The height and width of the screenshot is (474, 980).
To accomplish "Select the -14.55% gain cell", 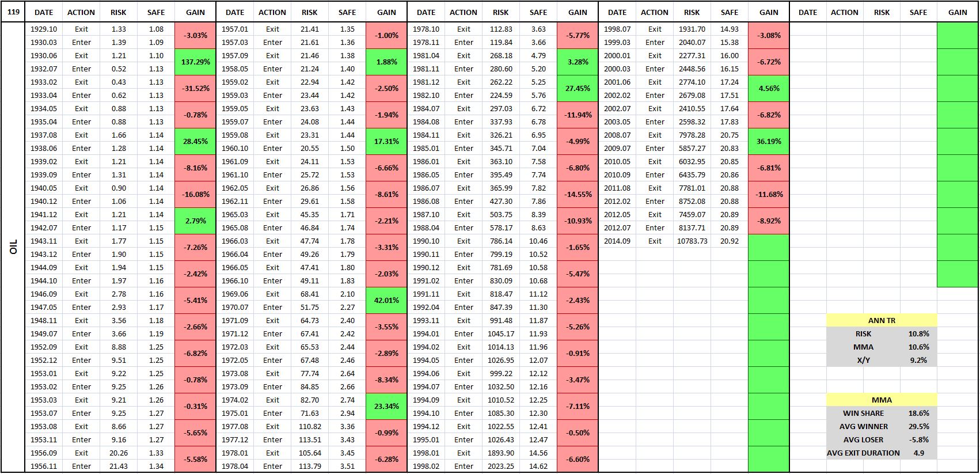I will tap(578, 194).
